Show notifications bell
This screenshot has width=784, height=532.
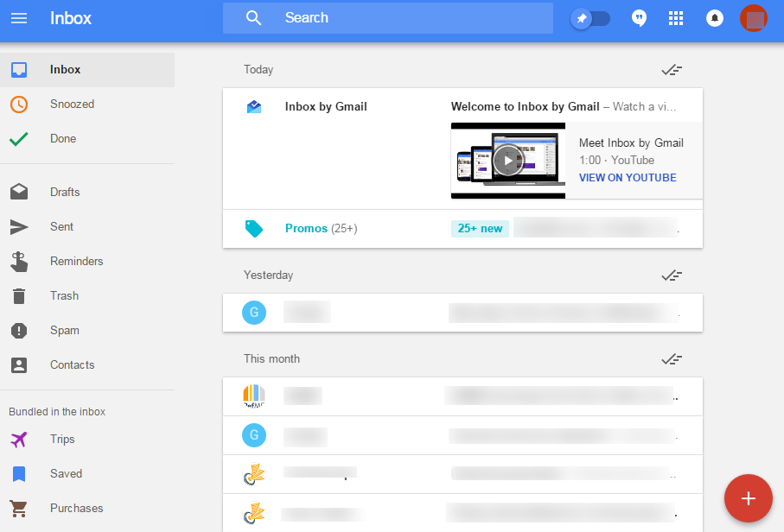coord(715,18)
